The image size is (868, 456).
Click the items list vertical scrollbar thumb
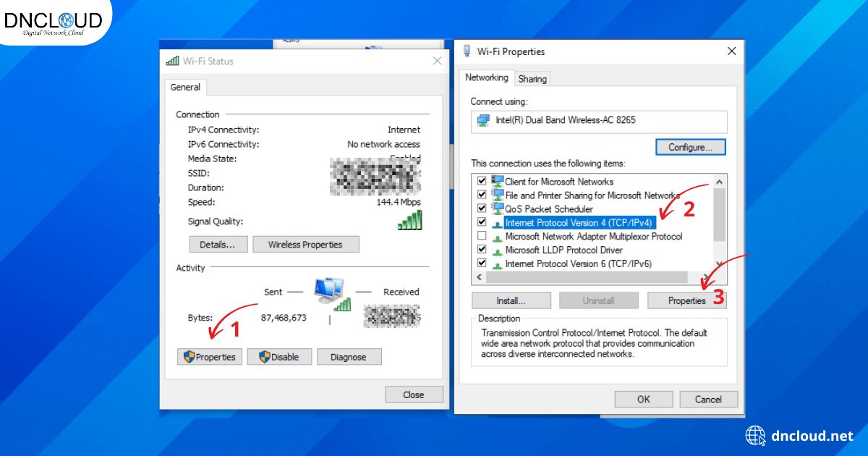719,215
